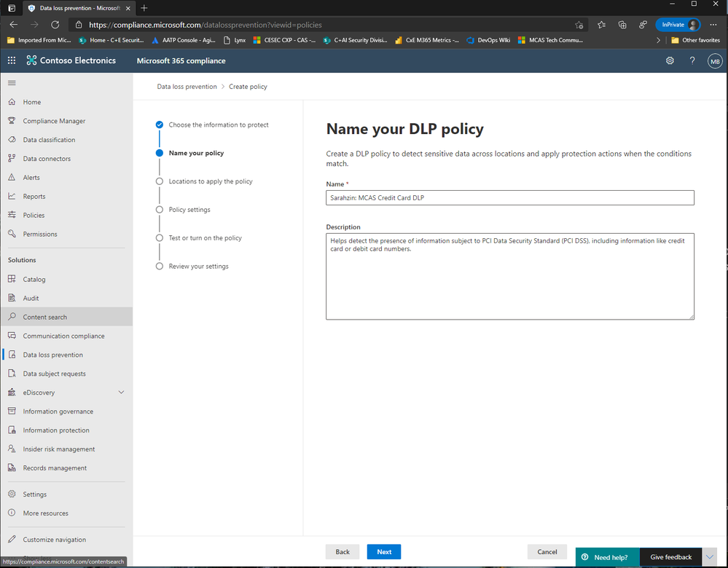Click the Data loss prevention icon
This screenshot has height=568, width=728.
(12, 355)
